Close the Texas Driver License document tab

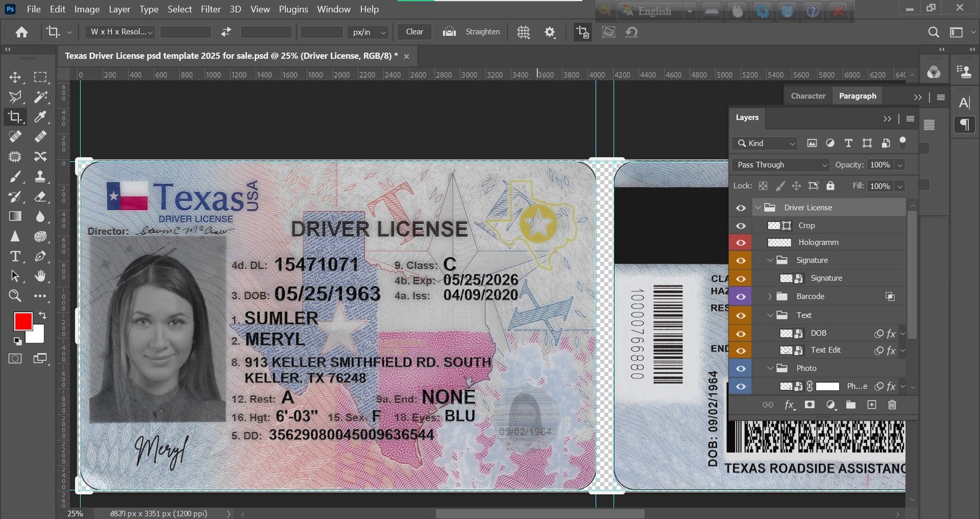click(406, 56)
